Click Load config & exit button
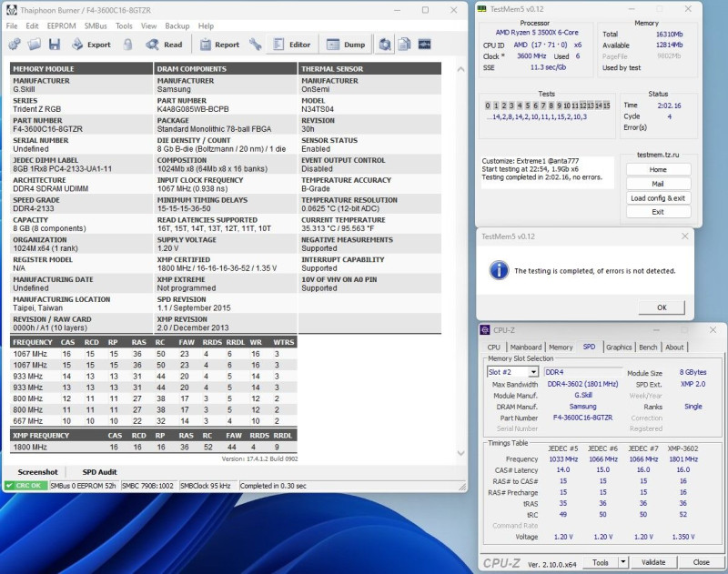Image resolution: width=728 pixels, height=574 pixels. point(658,197)
